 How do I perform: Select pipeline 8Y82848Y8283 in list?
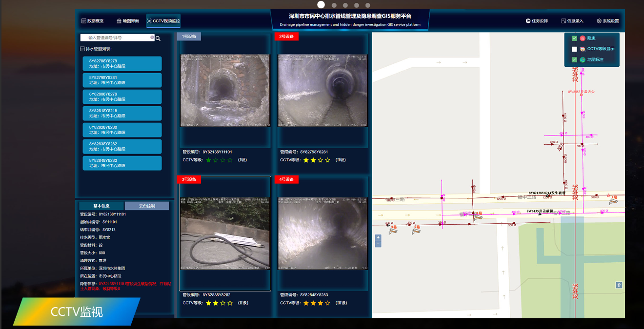122,163
